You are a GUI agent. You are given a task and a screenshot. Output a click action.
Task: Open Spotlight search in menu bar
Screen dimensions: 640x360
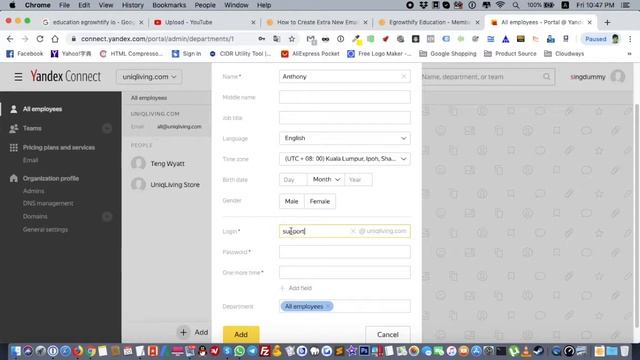516,5
